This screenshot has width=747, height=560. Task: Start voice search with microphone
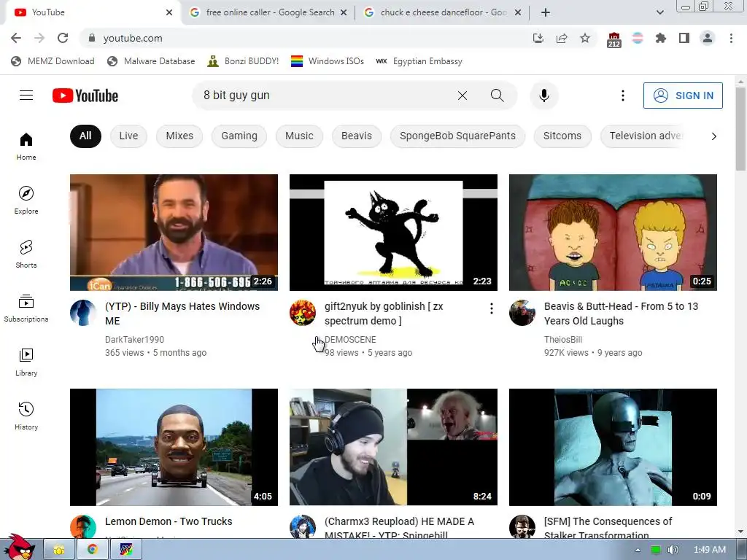(543, 96)
